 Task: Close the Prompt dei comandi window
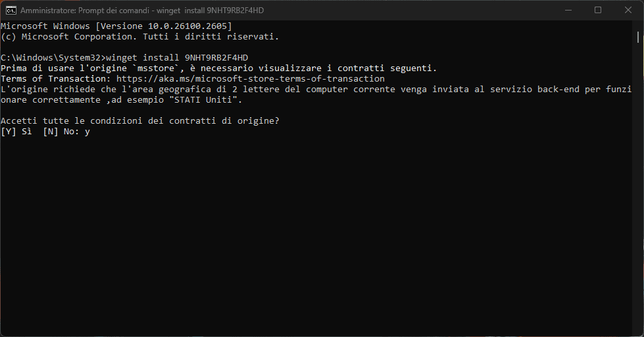click(x=628, y=11)
